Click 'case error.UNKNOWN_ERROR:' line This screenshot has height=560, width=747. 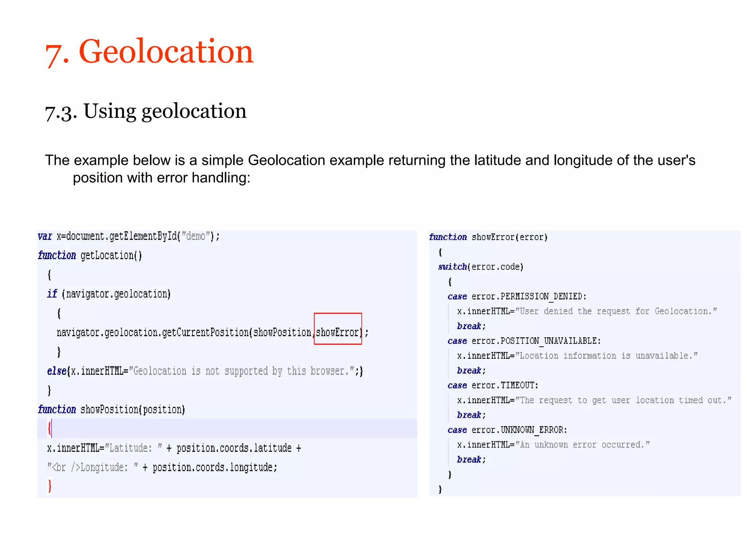click(507, 430)
